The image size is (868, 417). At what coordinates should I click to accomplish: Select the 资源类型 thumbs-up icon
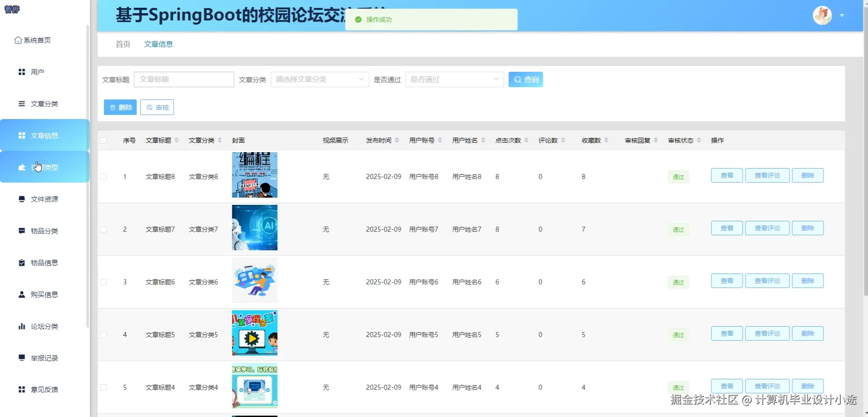(x=21, y=167)
